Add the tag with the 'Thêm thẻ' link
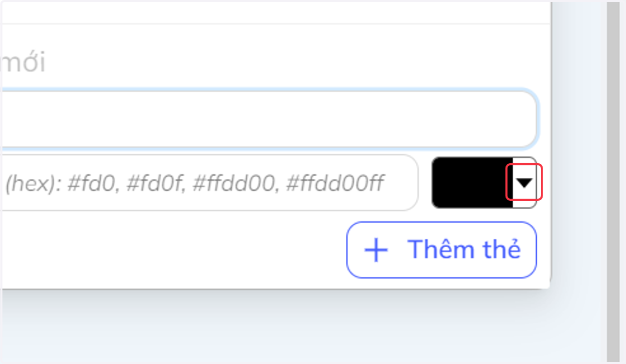 (x=441, y=250)
